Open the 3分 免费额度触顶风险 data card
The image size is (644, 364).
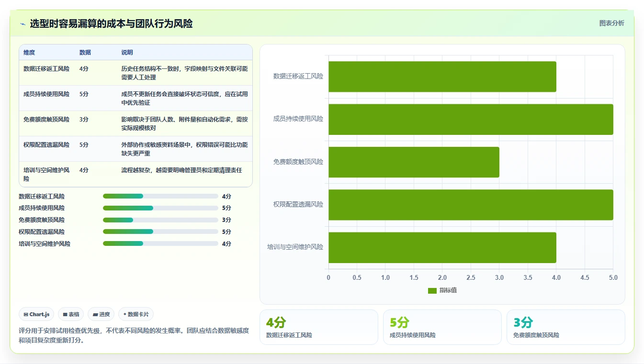coord(566,327)
